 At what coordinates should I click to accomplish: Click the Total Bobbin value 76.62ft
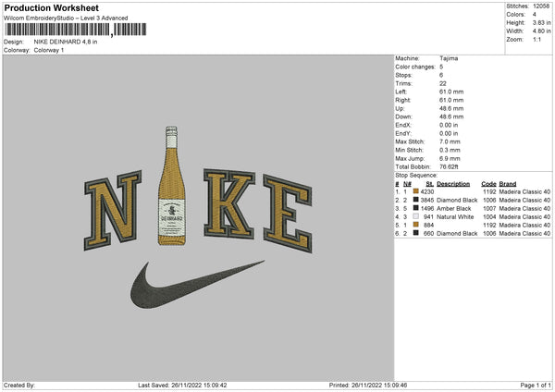449,166
